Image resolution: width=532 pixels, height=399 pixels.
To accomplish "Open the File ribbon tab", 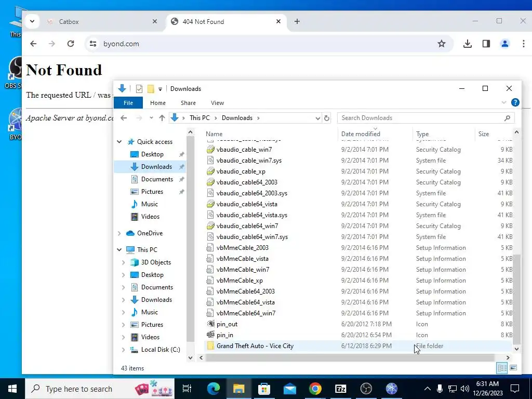I will (128, 103).
